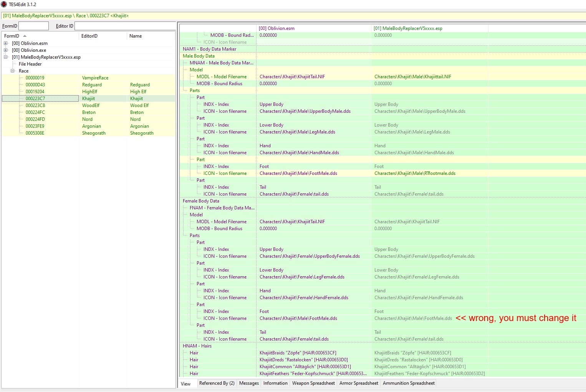Select the Sheogorath race record
Image resolution: width=586 pixels, height=392 pixels.
point(88,133)
